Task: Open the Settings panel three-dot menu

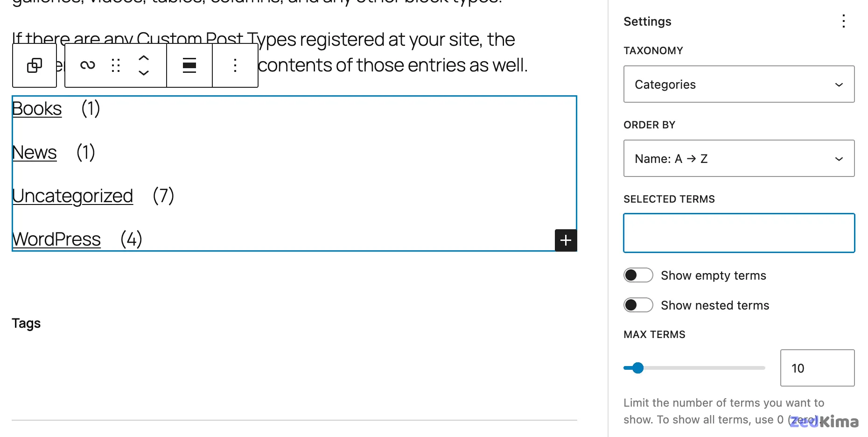Action: coord(844,21)
